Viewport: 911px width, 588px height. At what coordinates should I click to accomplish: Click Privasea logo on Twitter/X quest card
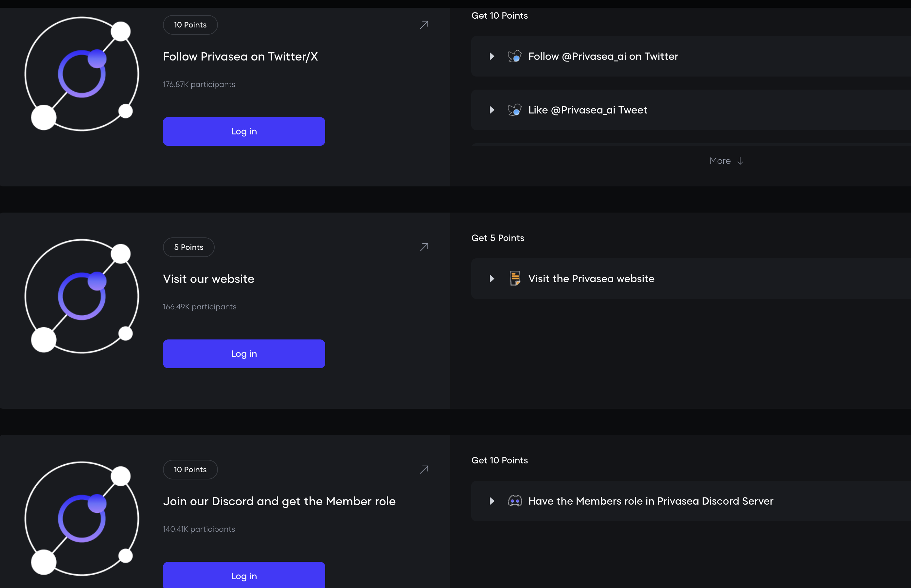[82, 74]
